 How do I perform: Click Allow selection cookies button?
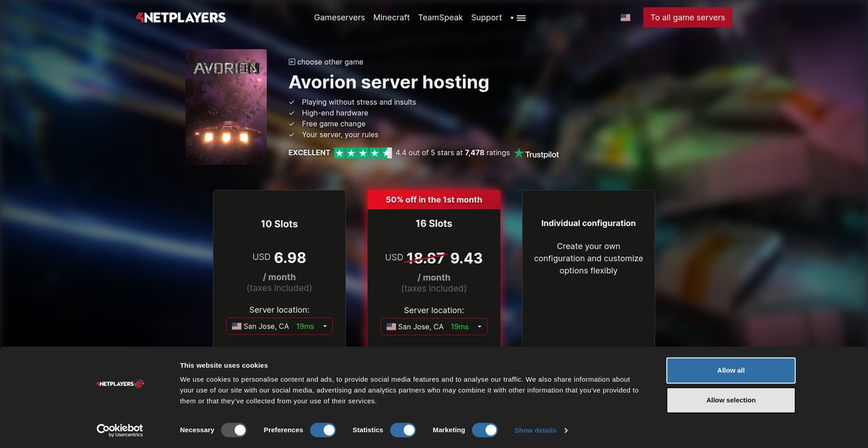(x=731, y=400)
